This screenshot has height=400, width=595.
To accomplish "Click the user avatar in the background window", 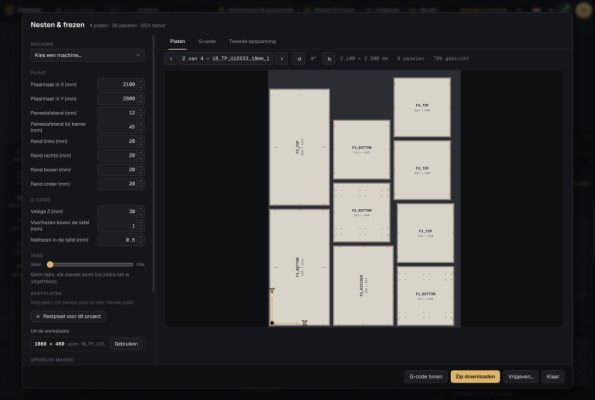I will click(x=583, y=10).
